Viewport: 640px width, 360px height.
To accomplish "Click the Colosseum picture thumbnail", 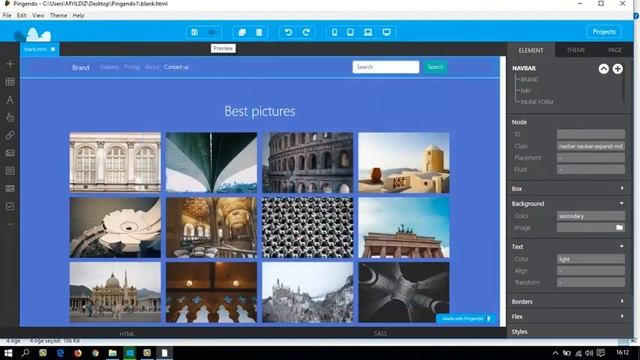I will coord(308,162).
